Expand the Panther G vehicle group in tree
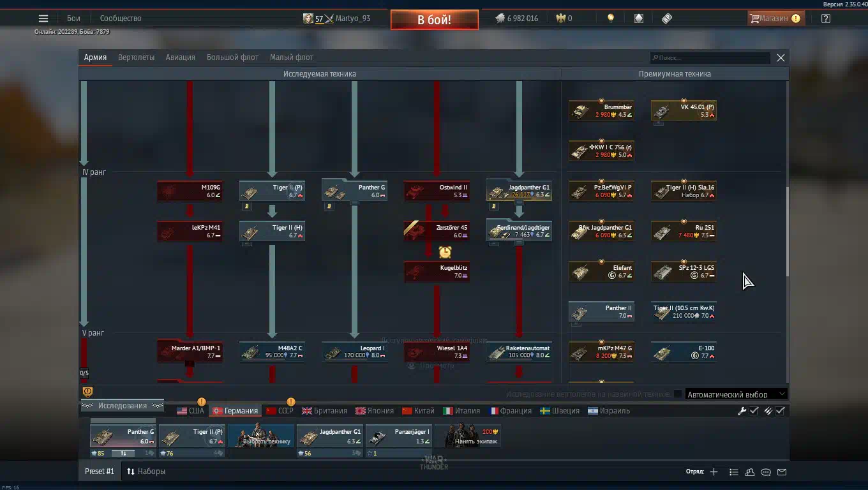 click(355, 203)
